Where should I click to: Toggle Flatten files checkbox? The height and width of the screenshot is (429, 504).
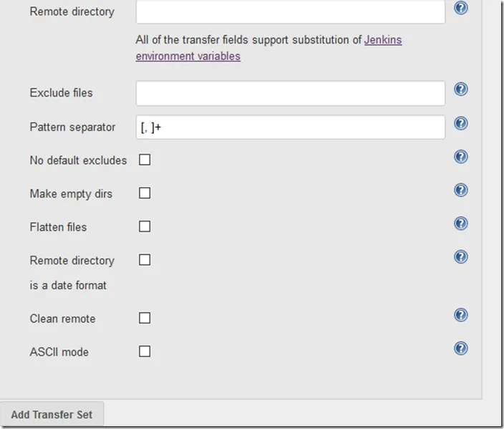[145, 226]
